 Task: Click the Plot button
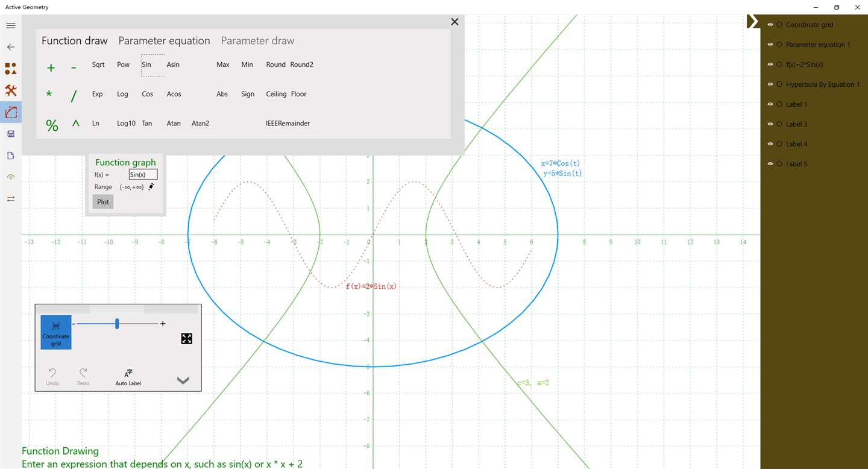pyautogui.click(x=103, y=202)
